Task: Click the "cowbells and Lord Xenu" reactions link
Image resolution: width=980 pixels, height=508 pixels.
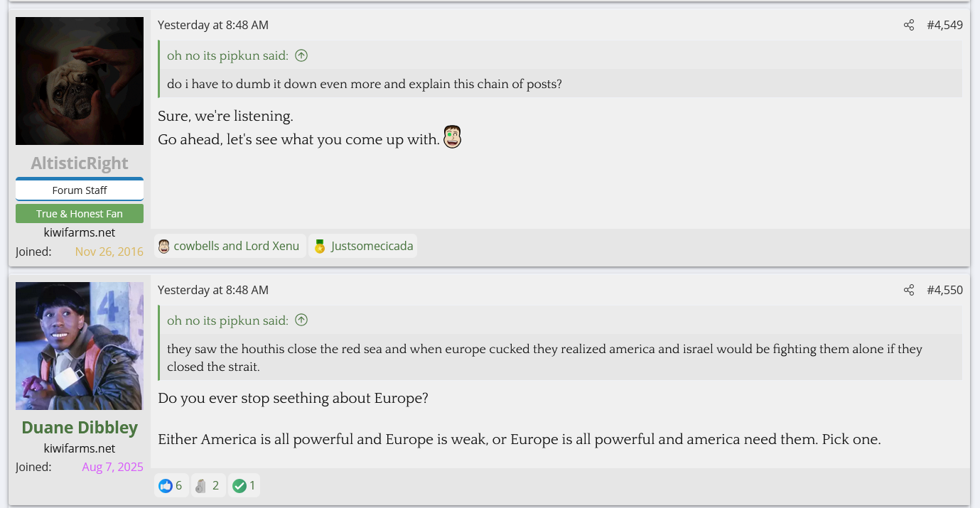Action: click(x=237, y=247)
